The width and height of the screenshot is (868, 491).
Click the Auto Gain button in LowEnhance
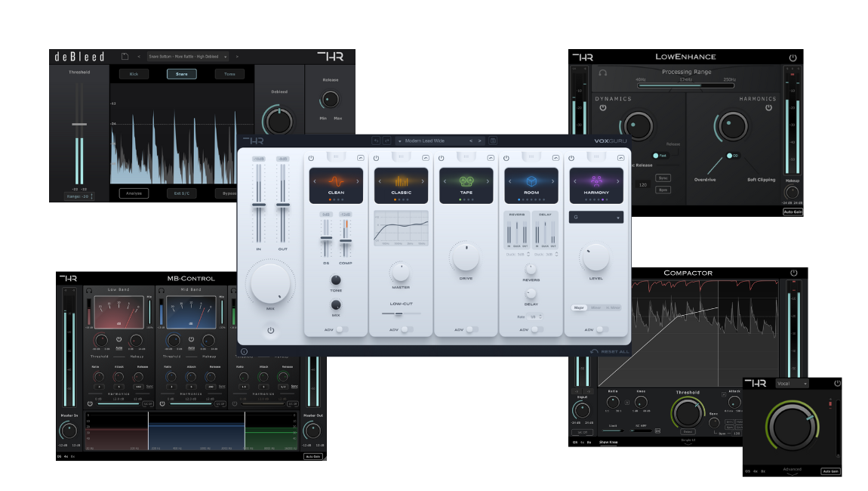[x=793, y=212]
